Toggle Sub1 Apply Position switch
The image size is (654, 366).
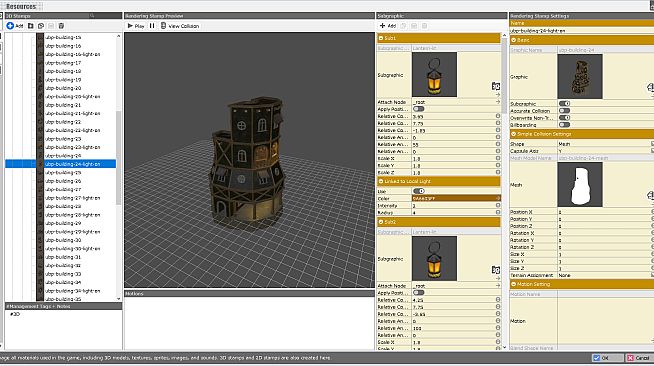click(418, 109)
